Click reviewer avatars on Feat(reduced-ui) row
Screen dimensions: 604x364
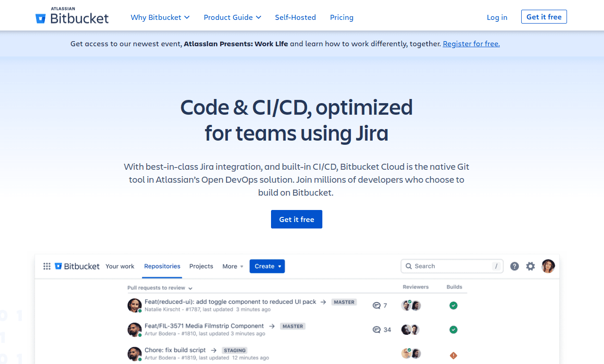click(x=411, y=305)
